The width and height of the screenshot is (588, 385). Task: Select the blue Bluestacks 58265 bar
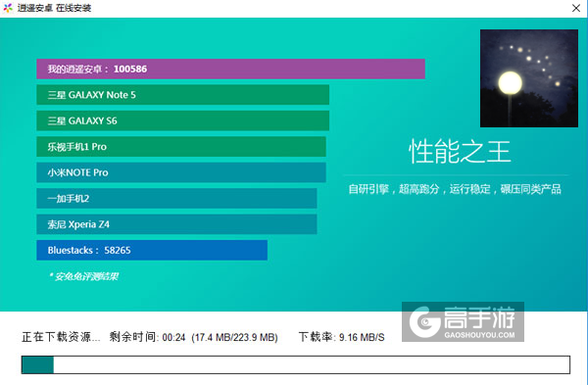[x=152, y=250]
